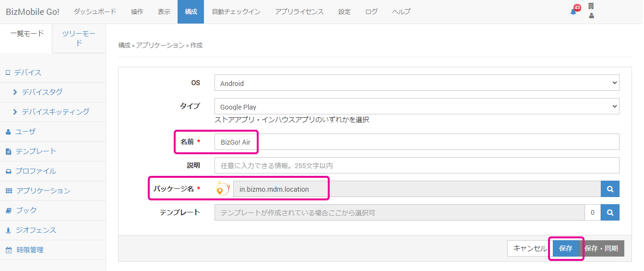Open the Dashboard menu item
Screen dimensions: 644x271
click(x=95, y=12)
